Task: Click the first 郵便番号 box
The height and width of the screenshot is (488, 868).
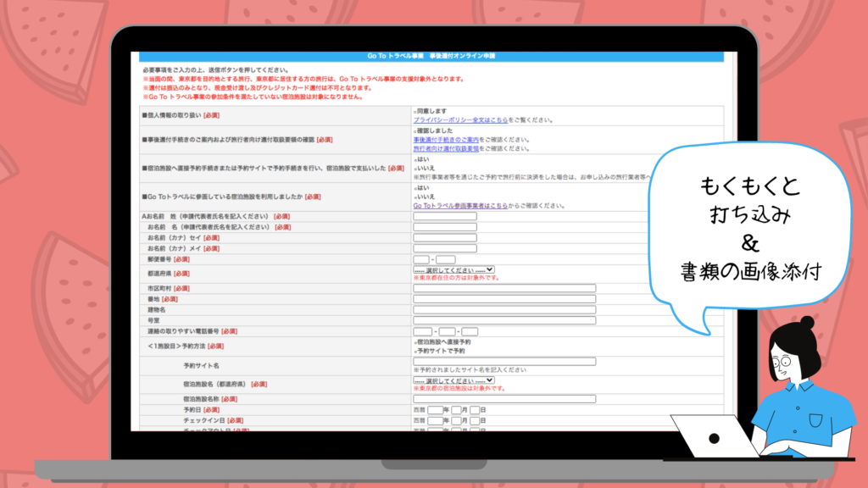Action: (421, 259)
